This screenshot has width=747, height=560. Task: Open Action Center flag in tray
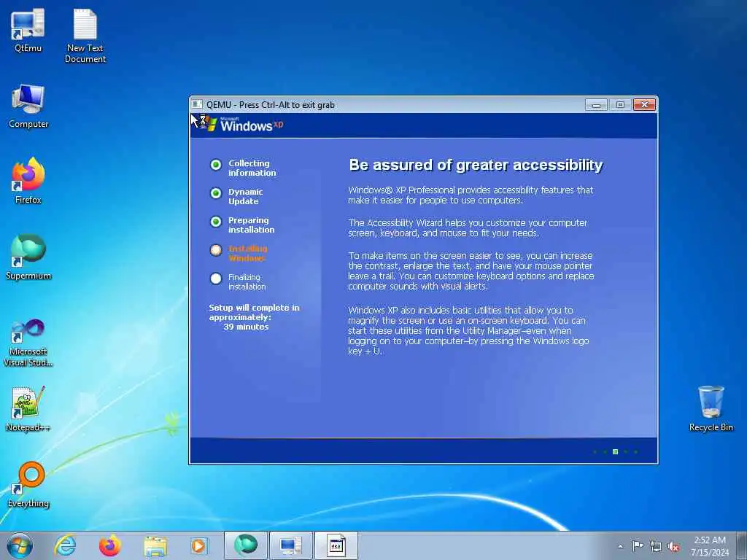point(638,545)
